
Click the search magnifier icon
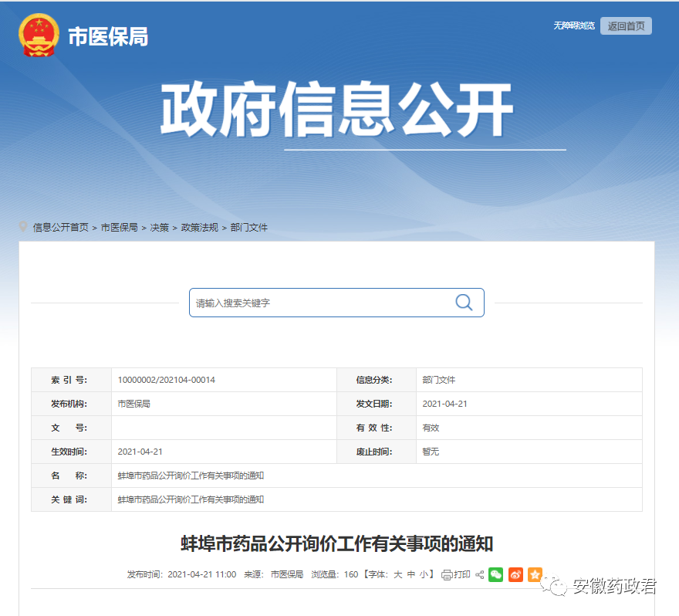(464, 303)
